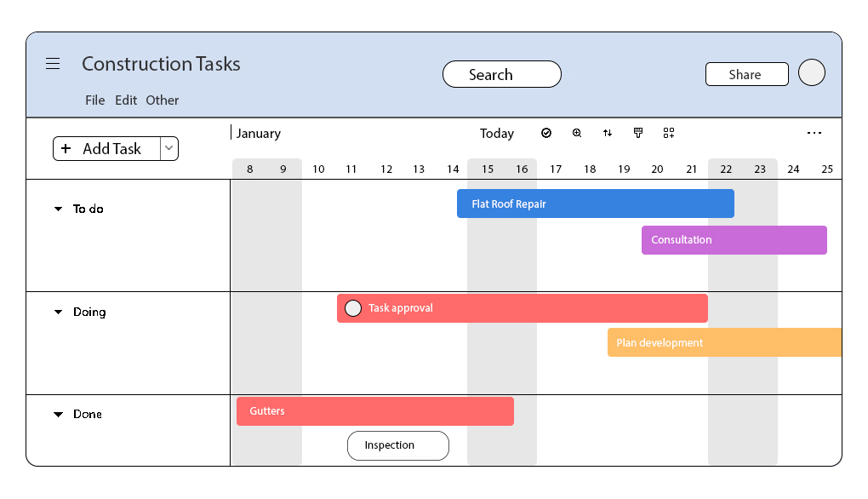Click the Share button
This screenshot has width=868, height=499.
747,74
